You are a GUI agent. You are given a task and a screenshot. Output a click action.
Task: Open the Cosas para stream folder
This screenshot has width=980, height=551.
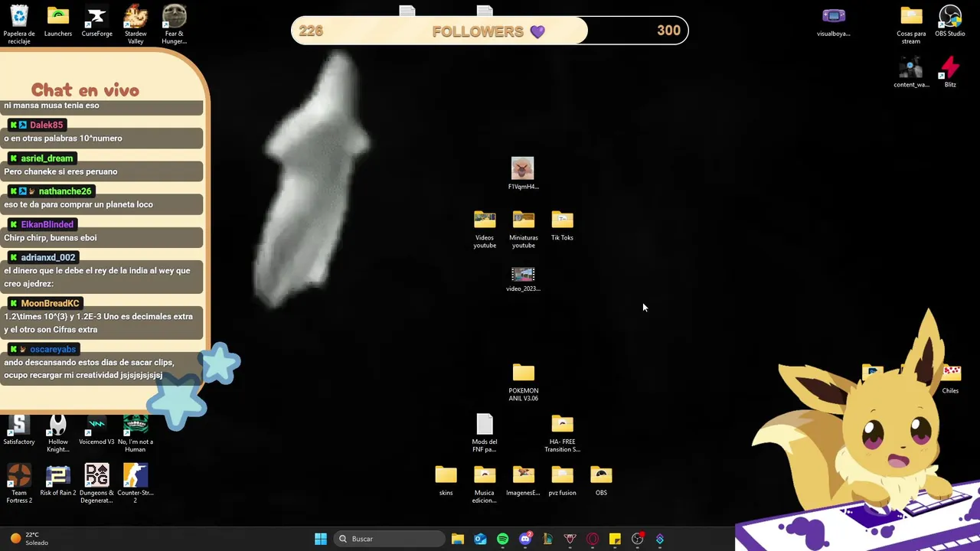(x=911, y=24)
